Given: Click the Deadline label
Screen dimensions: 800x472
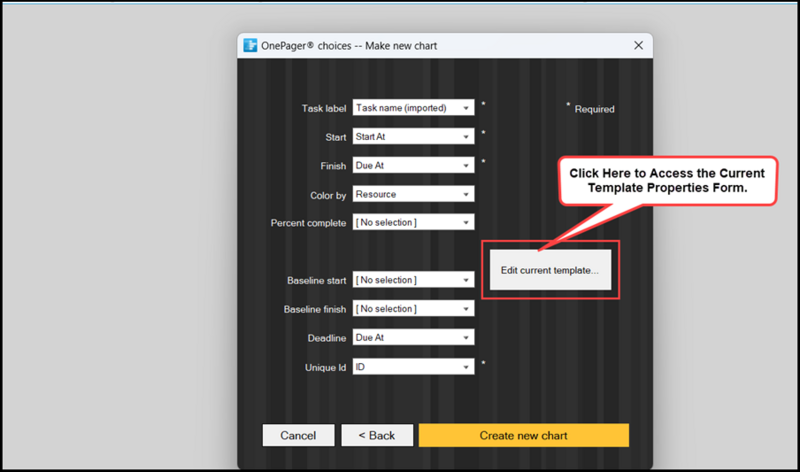Looking at the screenshot, I should [x=327, y=338].
